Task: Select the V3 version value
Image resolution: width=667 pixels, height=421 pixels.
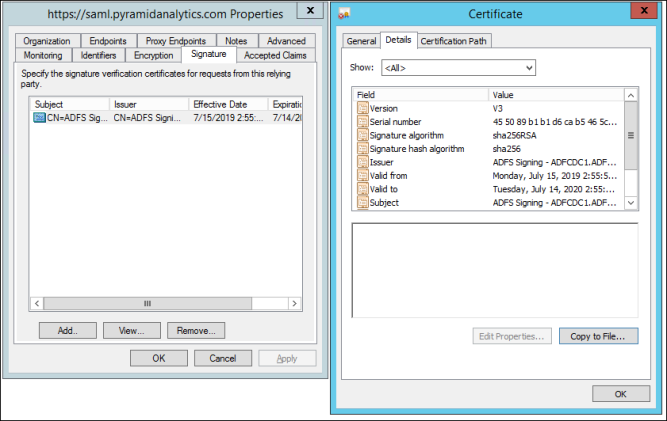Action: (498, 108)
